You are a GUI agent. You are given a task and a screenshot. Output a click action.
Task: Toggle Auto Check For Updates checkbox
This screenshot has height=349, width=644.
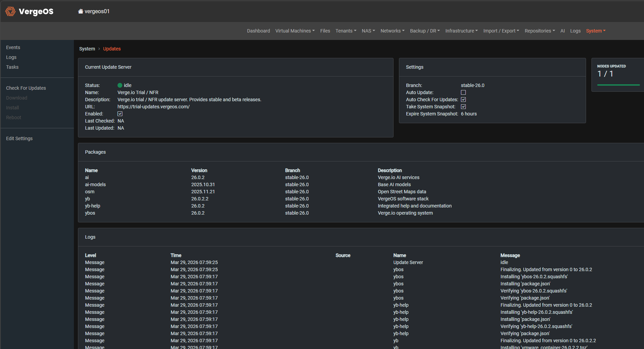(x=463, y=100)
